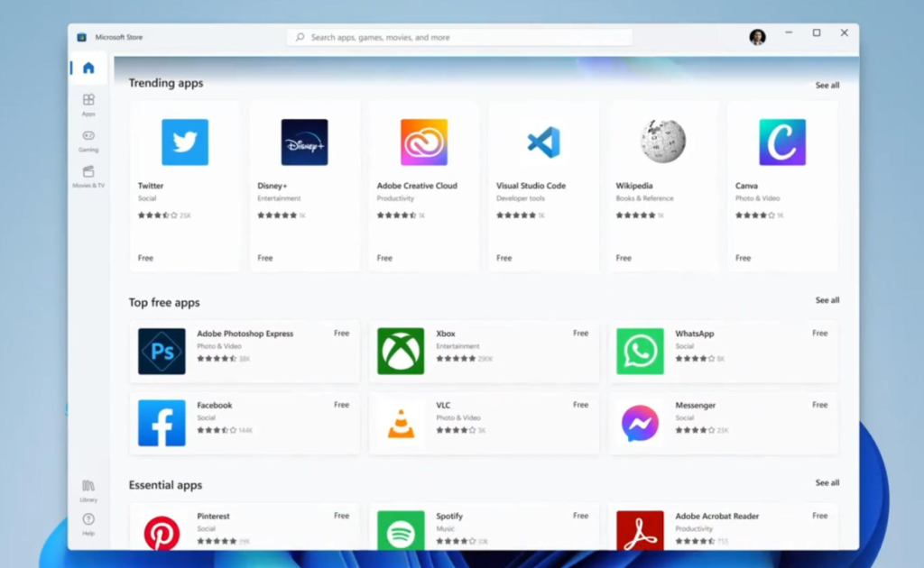The image size is (924, 568).
Task: Open the Visual Studio Code icon
Action: point(543,142)
